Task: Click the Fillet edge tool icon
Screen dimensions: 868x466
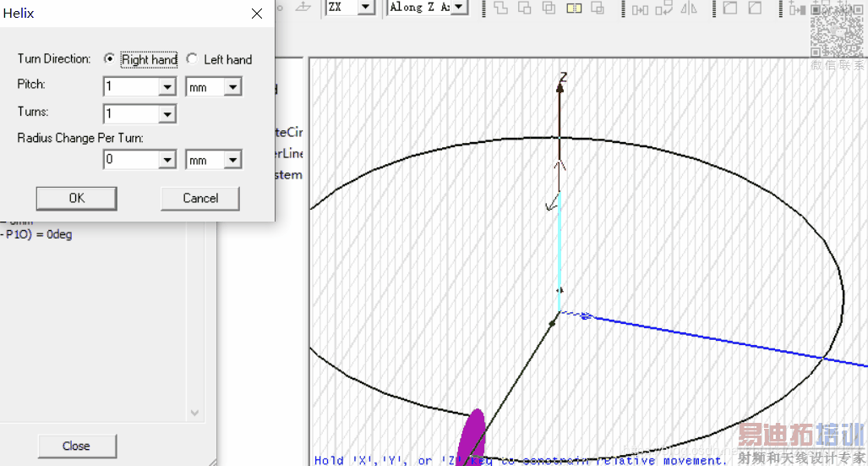Action: [x=729, y=8]
